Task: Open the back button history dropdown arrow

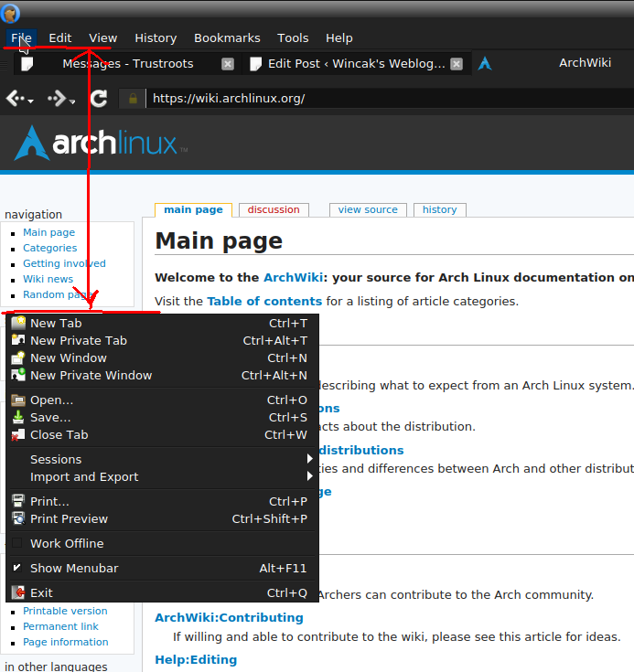Action: (31, 101)
